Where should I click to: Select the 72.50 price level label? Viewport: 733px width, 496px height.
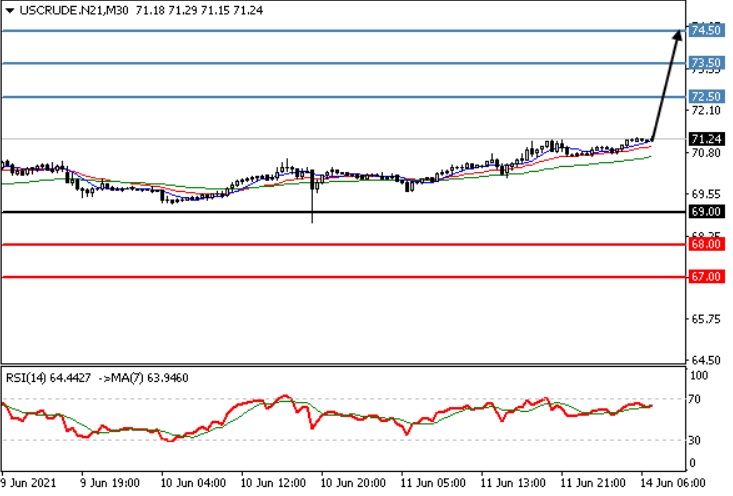coord(706,96)
